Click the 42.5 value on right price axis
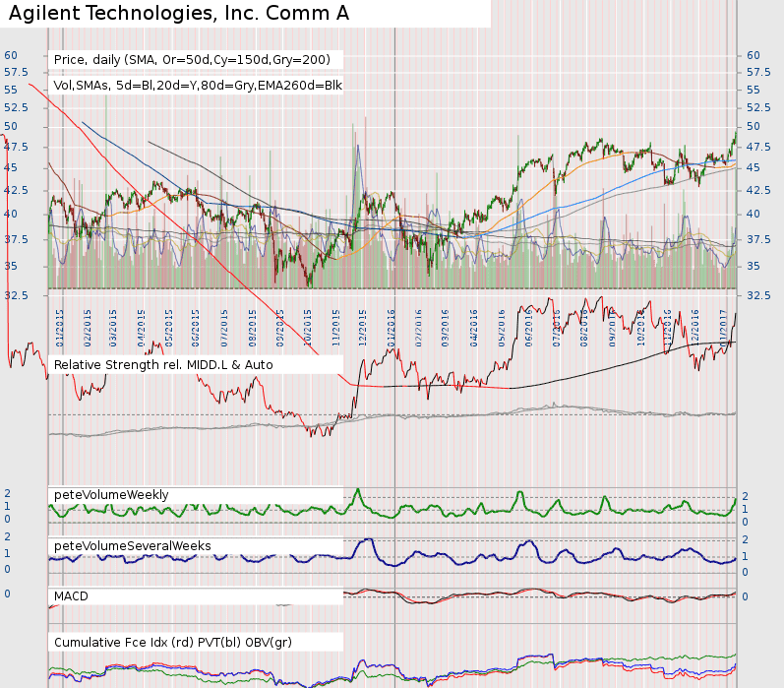This screenshot has width=784, height=688. [758, 191]
